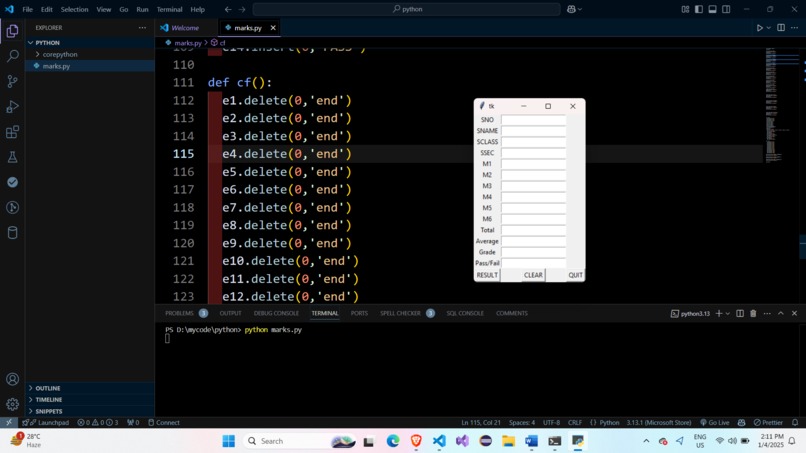Viewport: 806px width, 453px height.
Task: Open notifications bell in status bar
Action: tap(795, 423)
